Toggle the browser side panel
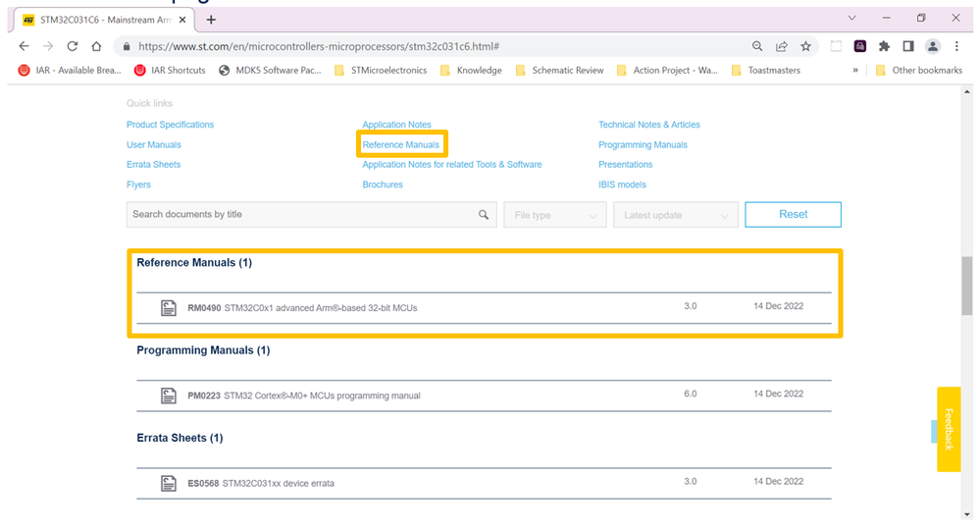 [x=908, y=46]
